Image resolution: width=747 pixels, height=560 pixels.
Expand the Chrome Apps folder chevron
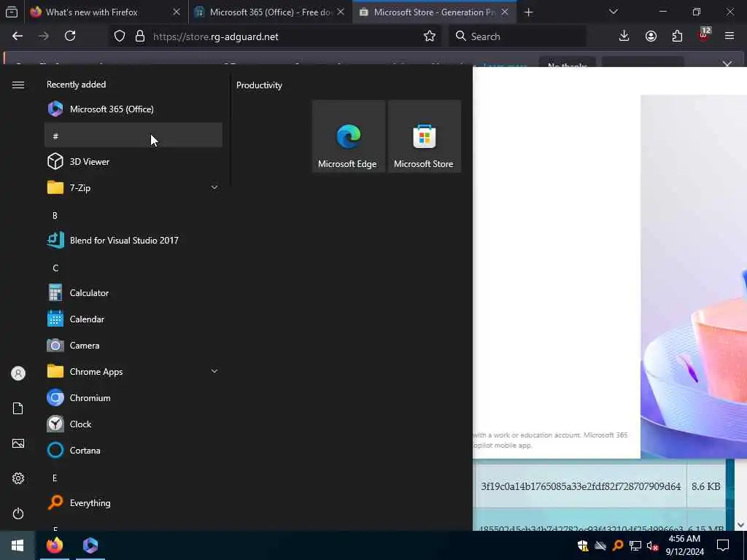[x=214, y=371]
